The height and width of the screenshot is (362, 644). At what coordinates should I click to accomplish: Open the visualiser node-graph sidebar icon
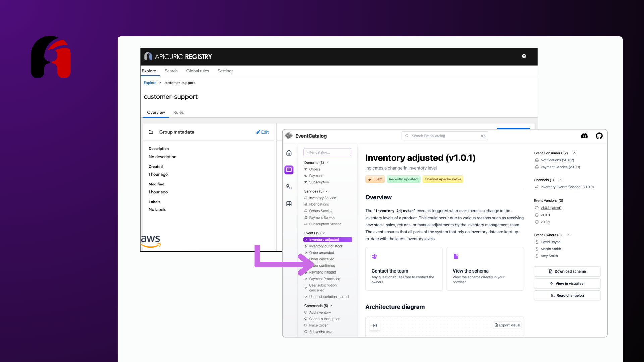pyautogui.click(x=289, y=187)
